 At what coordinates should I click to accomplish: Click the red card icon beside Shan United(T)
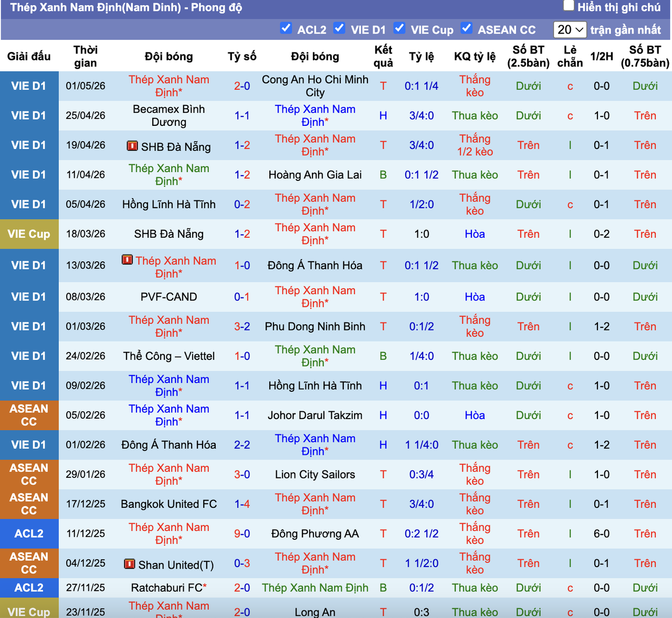(129, 564)
